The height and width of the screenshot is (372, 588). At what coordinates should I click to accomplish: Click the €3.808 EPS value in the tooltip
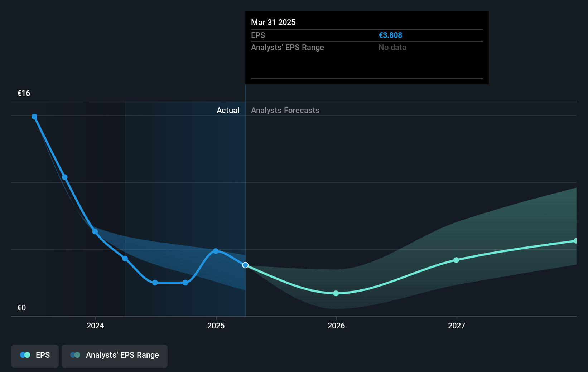(390, 35)
